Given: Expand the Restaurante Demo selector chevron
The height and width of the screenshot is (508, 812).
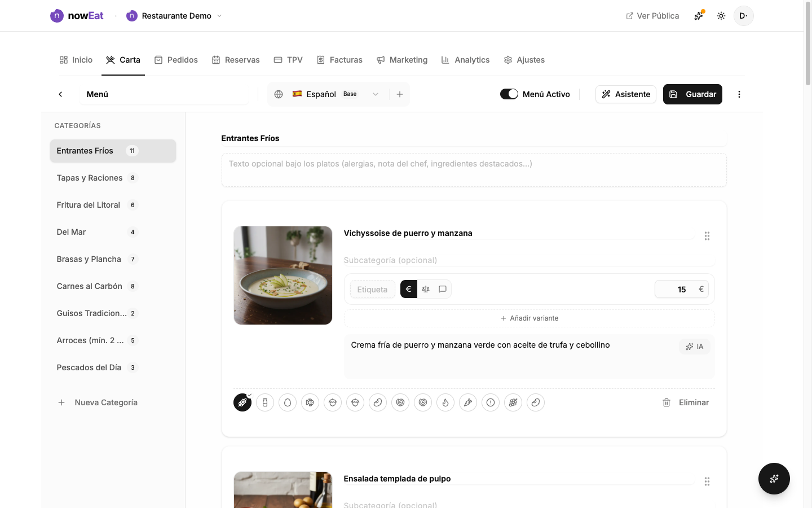Looking at the screenshot, I should pyautogui.click(x=219, y=16).
